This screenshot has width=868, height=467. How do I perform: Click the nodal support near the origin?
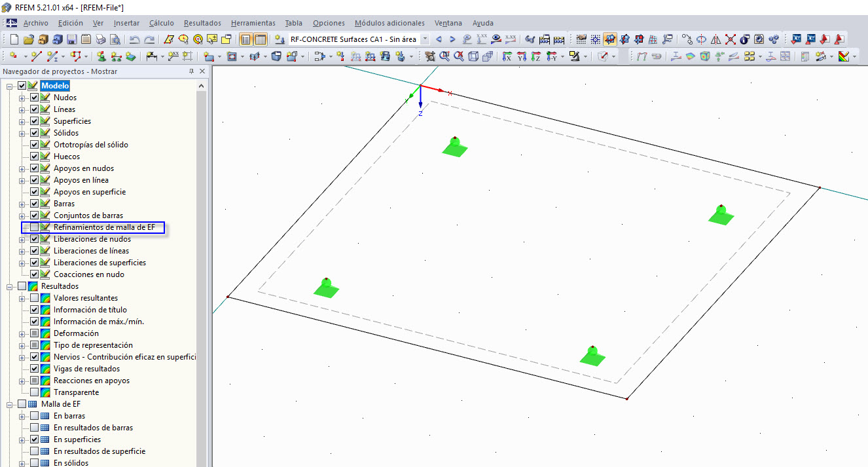click(454, 147)
